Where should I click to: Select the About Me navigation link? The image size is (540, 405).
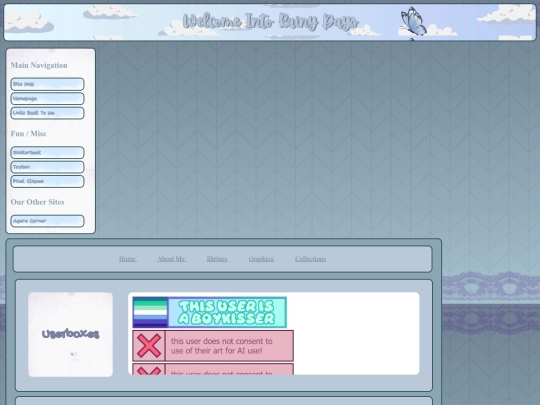pyautogui.click(x=172, y=259)
